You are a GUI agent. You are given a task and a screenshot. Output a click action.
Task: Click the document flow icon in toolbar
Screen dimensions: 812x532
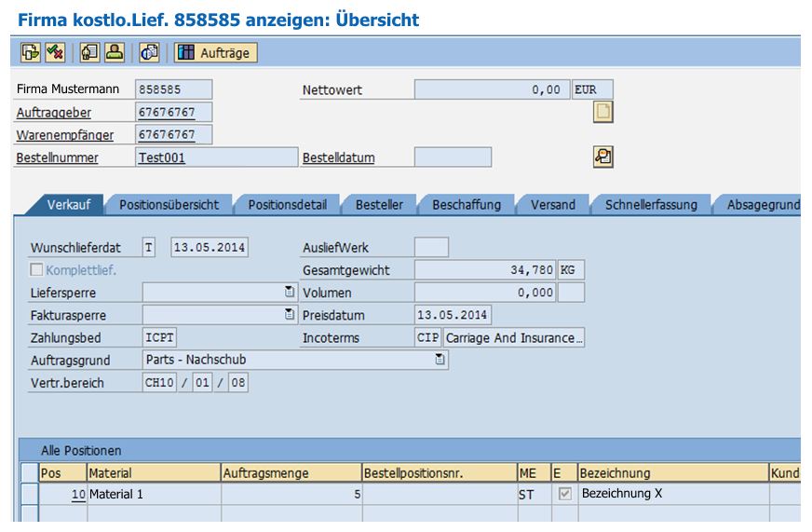[x=31, y=53]
